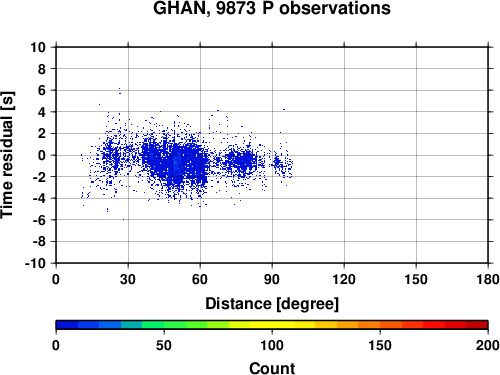This screenshot has height=375, width=500.
Task: Click the 'Count' colorbar label
Action: point(272,369)
